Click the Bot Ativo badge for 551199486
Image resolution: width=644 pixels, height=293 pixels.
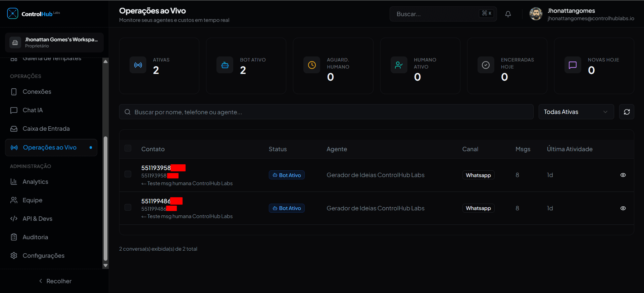click(287, 208)
